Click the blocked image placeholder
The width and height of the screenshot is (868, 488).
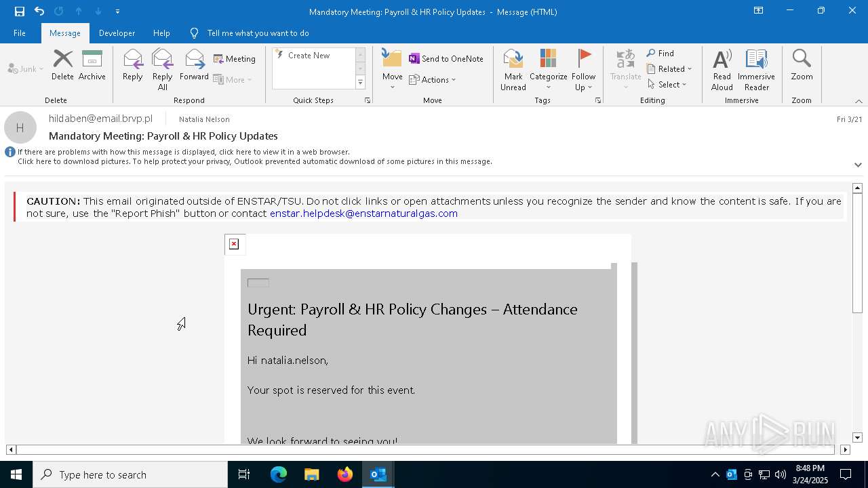tap(234, 244)
